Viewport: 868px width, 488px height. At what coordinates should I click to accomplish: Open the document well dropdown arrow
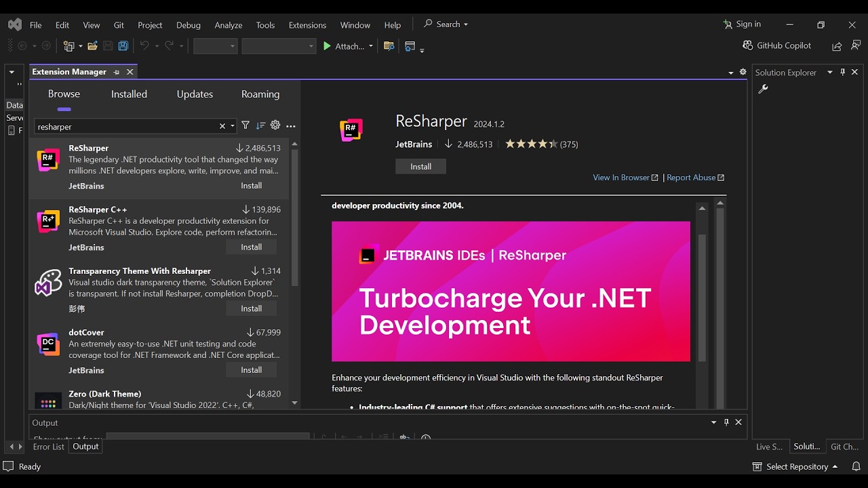[731, 73]
